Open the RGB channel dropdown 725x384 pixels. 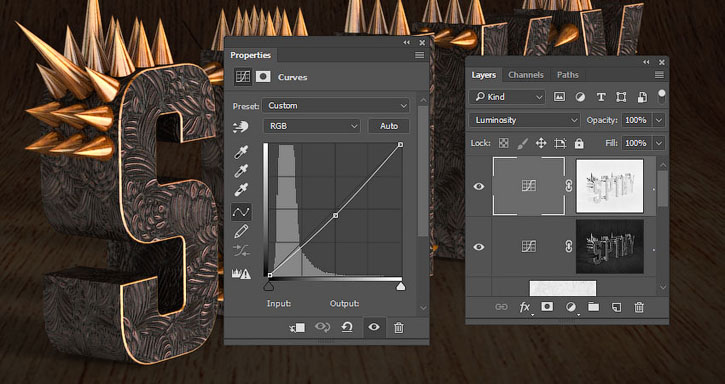coord(312,126)
